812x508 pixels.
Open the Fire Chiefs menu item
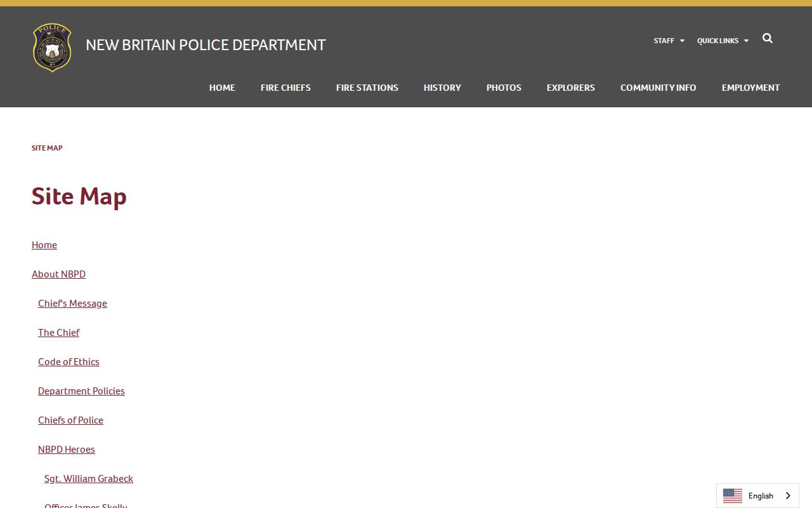[285, 88]
